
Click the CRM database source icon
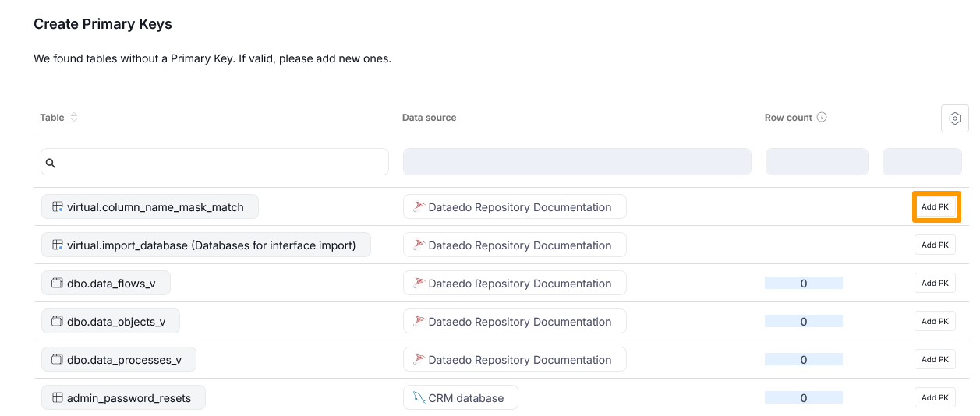click(419, 398)
